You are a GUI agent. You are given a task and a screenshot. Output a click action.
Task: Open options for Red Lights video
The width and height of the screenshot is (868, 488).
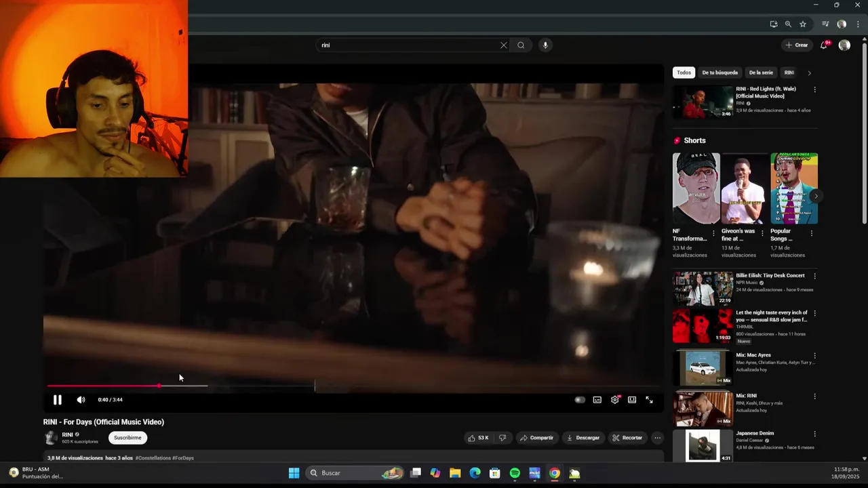pyautogui.click(x=814, y=89)
